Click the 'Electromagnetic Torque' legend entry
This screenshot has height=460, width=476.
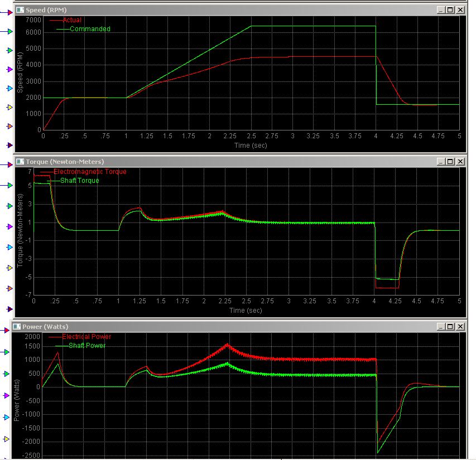(90, 172)
